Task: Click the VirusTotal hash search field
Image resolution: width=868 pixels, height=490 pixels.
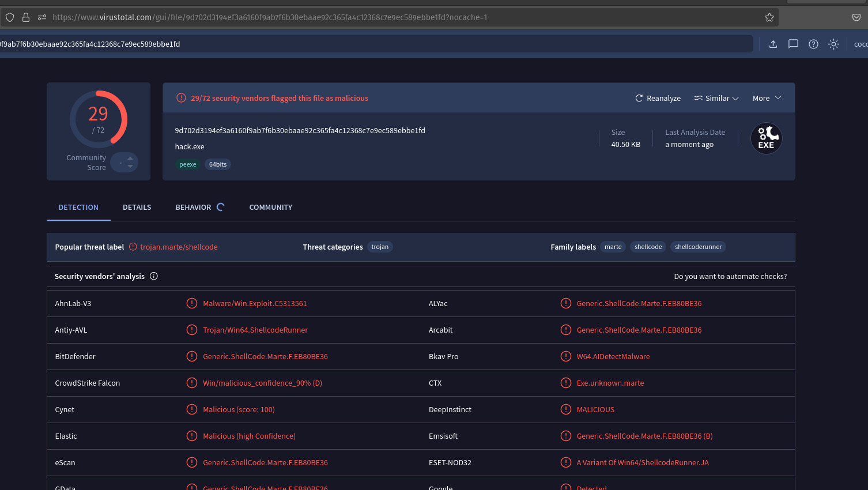Action: tap(375, 44)
